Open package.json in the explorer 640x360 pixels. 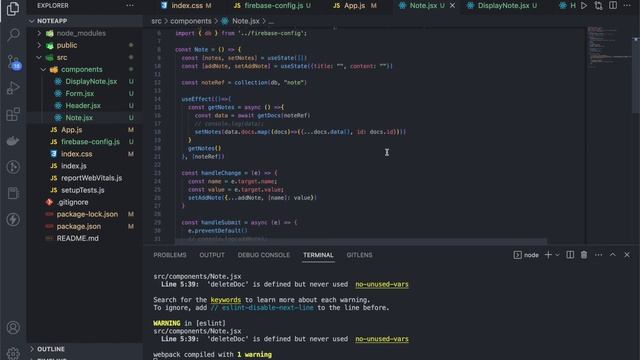tap(85, 226)
